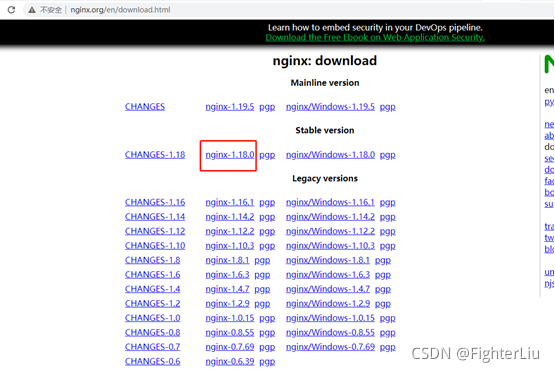Viewport: 555px width, 372px height.
Task: Download nginx-1.19.5 mainline source
Action: click(x=230, y=107)
